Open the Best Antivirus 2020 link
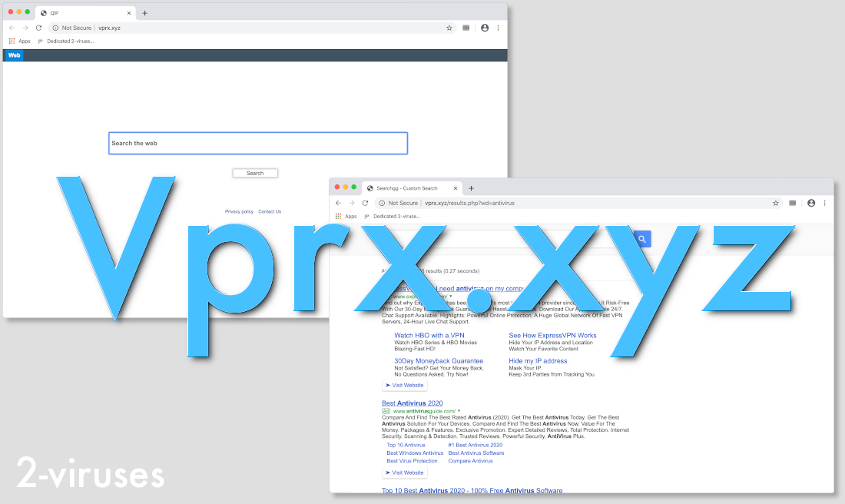The image size is (845, 504). (x=412, y=403)
